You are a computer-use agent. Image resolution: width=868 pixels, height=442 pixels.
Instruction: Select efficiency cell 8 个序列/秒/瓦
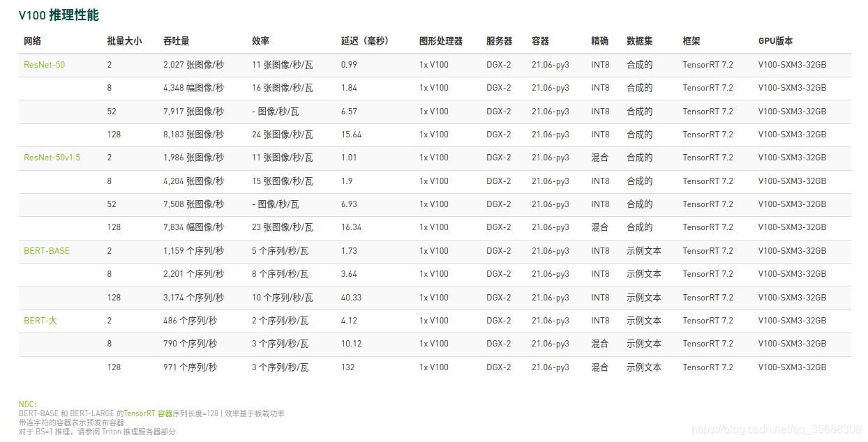(280, 274)
